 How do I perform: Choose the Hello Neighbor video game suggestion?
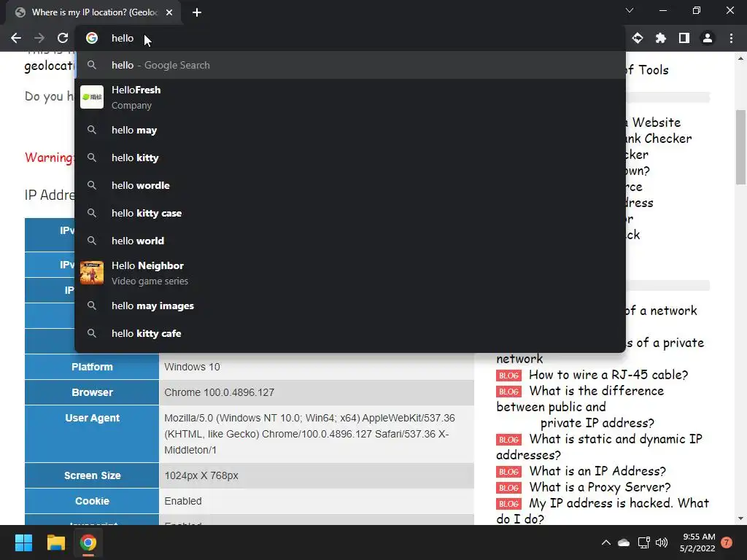tap(350, 273)
